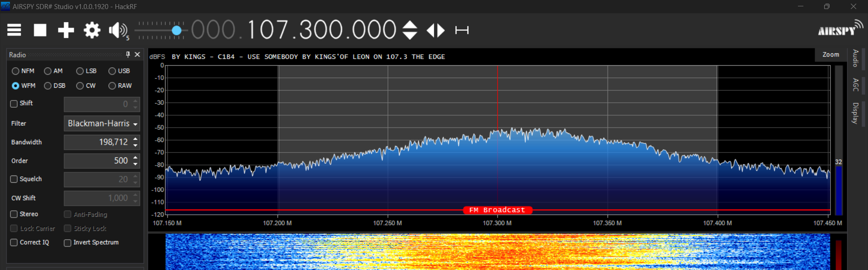
Task: Click the dBFS axis label
Action: point(157,57)
